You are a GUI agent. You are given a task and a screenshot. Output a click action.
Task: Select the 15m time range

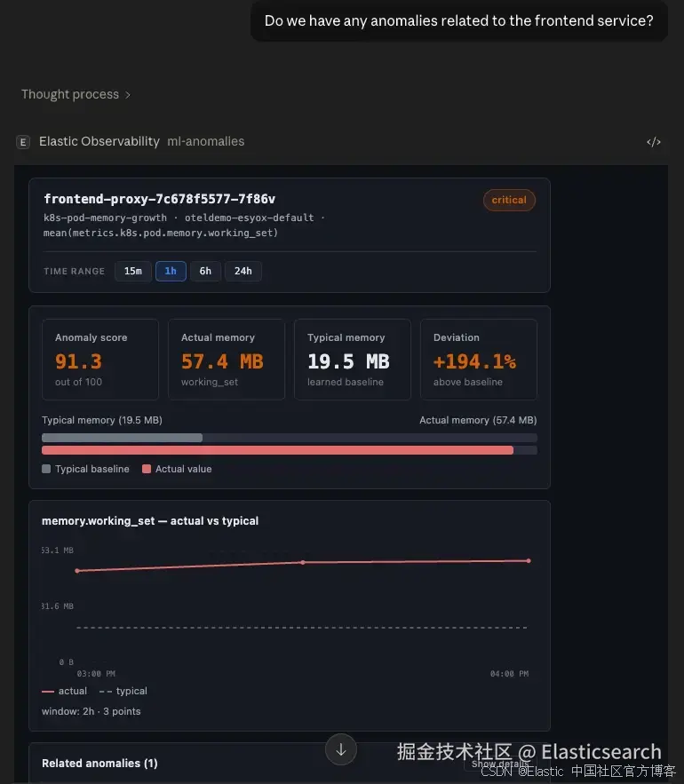point(132,271)
